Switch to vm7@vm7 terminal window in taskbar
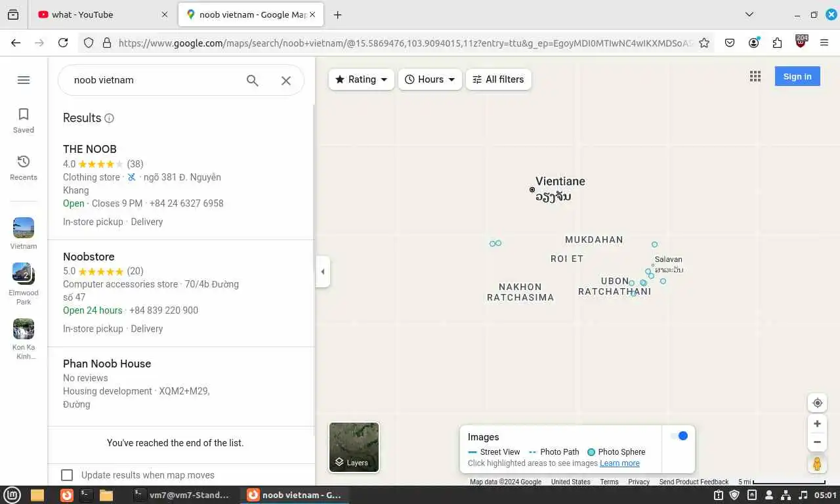Viewport: 840px width, 504px height. tap(181, 495)
